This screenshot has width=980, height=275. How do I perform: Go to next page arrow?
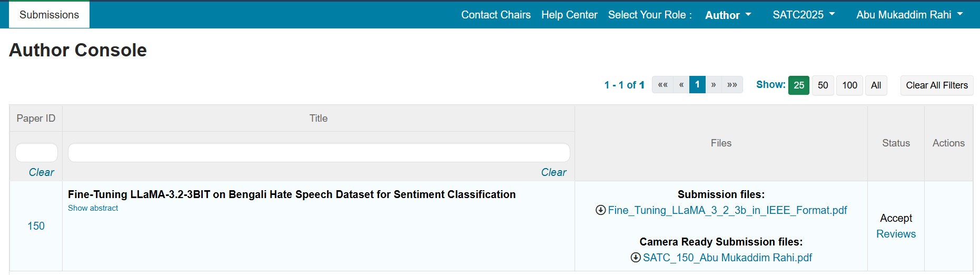click(714, 85)
